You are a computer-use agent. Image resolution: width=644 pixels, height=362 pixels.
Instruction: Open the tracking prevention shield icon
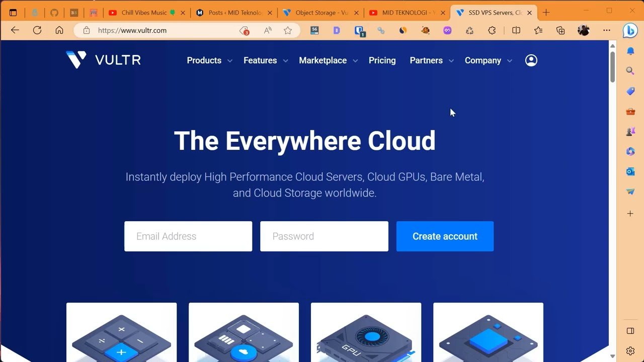click(x=245, y=31)
